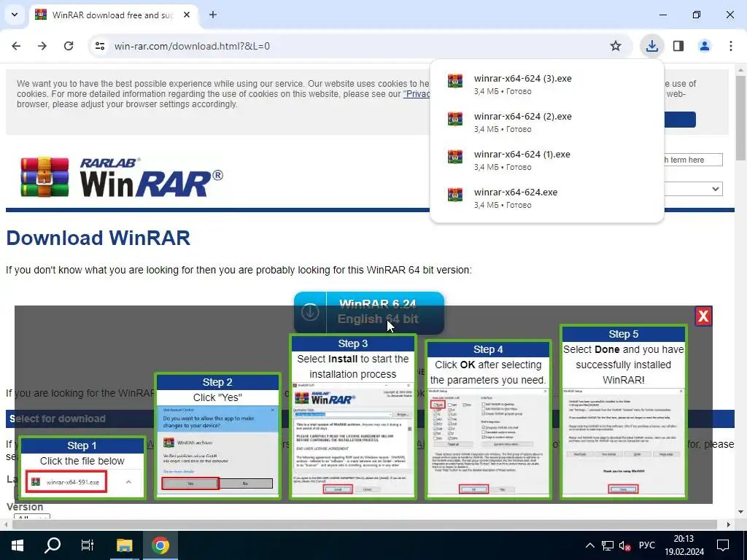
Task: Go forward to the next page
Action: coord(42,46)
